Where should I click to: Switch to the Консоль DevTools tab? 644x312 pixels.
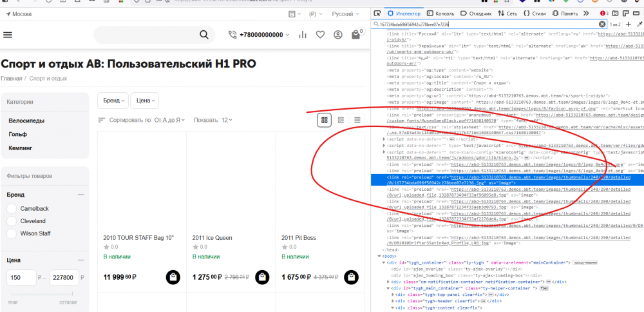pyautogui.click(x=441, y=13)
